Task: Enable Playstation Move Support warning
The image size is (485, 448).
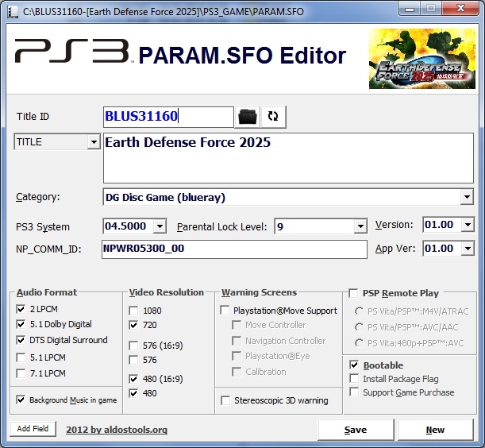Action: point(225,311)
